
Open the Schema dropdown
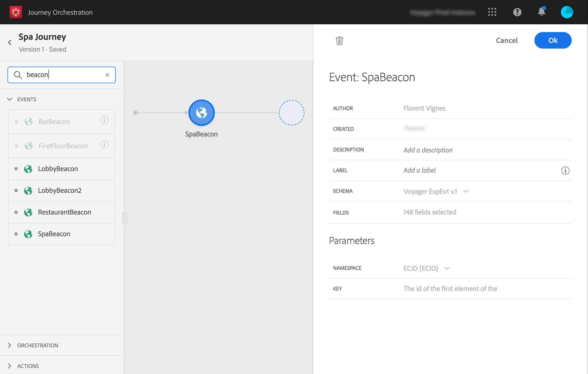[466, 191]
